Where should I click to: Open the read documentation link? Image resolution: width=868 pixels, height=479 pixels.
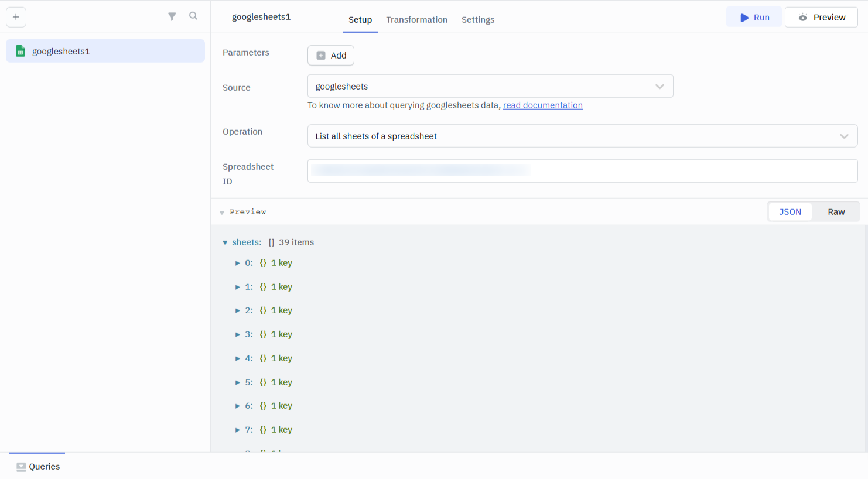point(542,105)
